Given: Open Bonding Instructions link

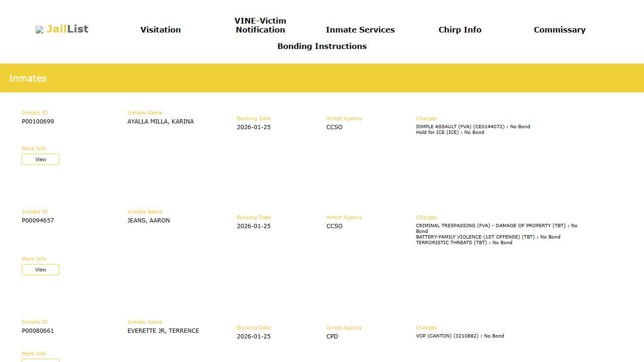Looking at the screenshot, I should [x=322, y=46].
